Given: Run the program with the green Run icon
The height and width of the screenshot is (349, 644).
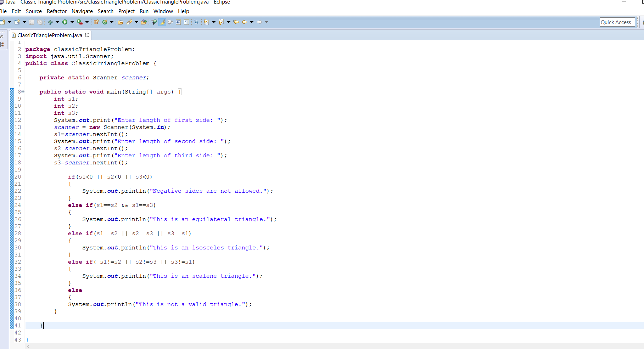Looking at the screenshot, I should [x=65, y=22].
